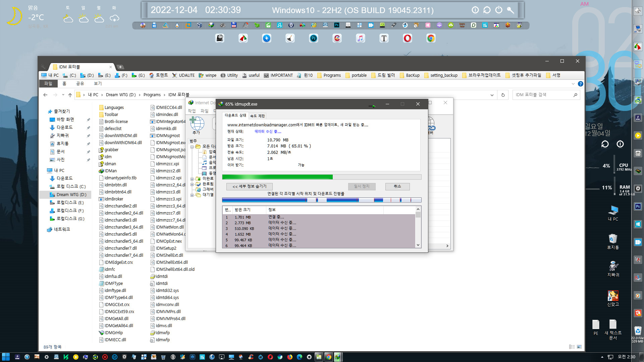Click the 세부 정보 숨기기 button
The height and width of the screenshot is (362, 644).
[x=250, y=187]
